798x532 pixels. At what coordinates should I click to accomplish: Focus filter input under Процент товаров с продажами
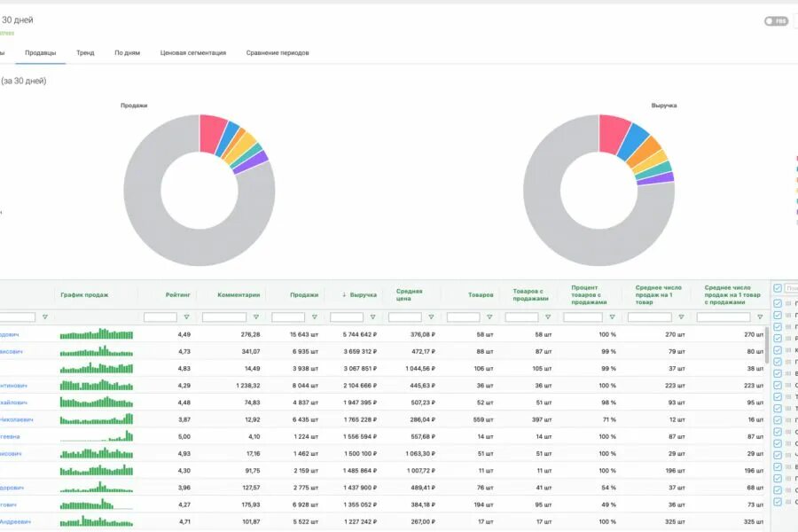[x=583, y=317]
